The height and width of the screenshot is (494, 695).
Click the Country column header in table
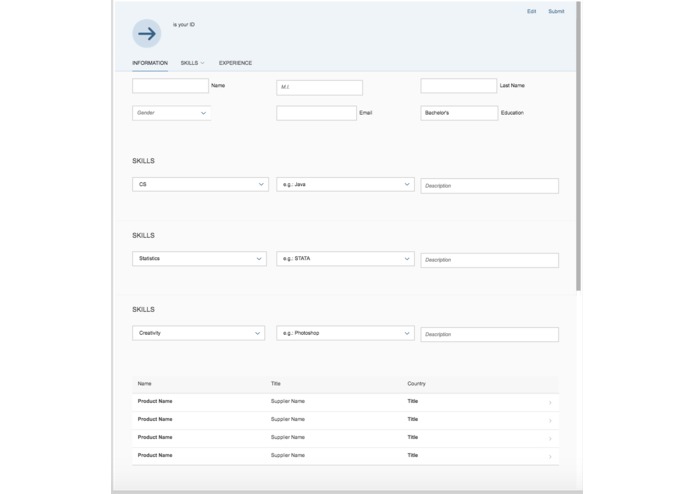pos(416,384)
